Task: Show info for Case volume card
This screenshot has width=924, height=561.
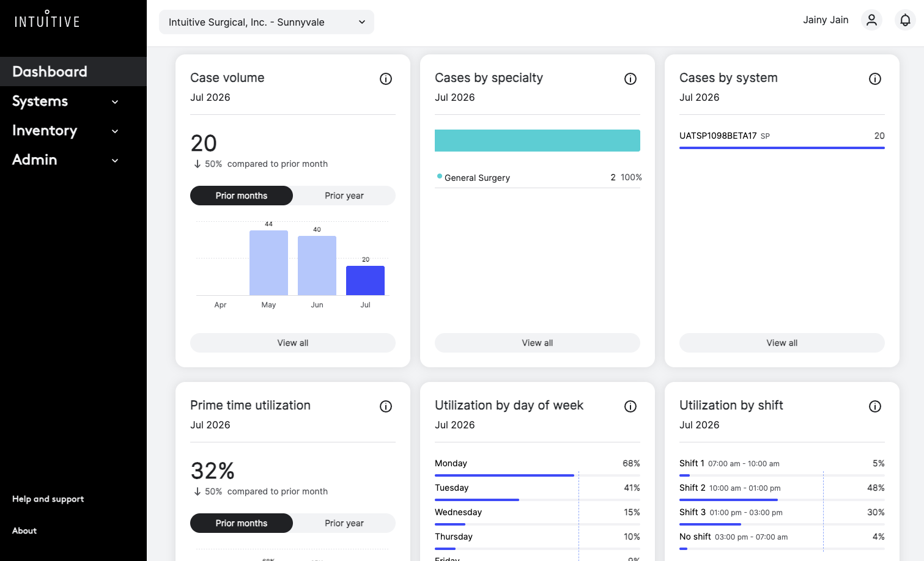Action: click(x=386, y=79)
